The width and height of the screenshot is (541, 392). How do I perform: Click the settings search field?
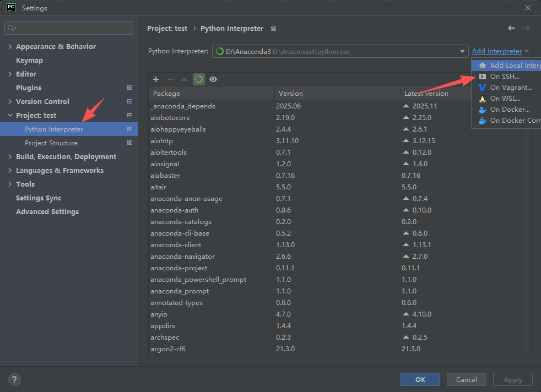point(69,28)
